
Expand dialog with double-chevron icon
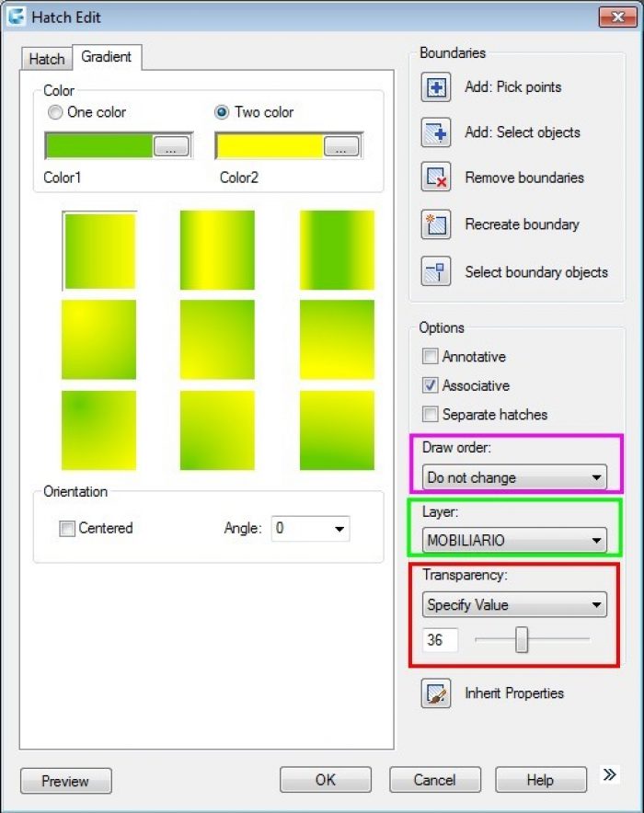click(609, 774)
